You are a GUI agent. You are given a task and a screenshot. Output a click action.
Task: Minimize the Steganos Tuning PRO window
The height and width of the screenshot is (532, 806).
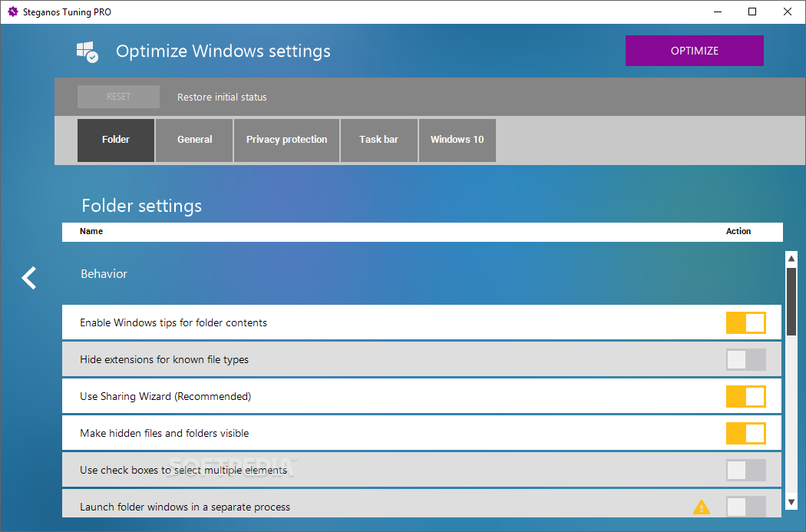point(718,12)
